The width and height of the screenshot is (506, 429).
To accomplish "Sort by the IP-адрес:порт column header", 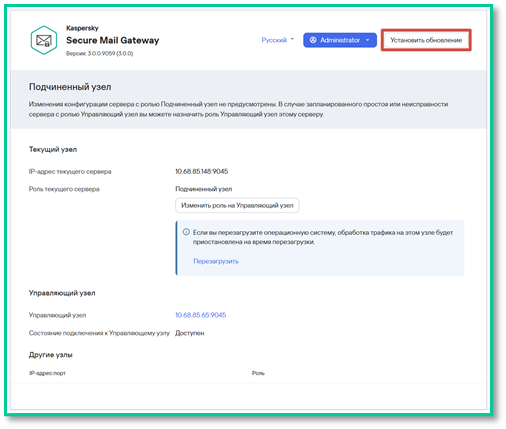I will coord(47,373).
